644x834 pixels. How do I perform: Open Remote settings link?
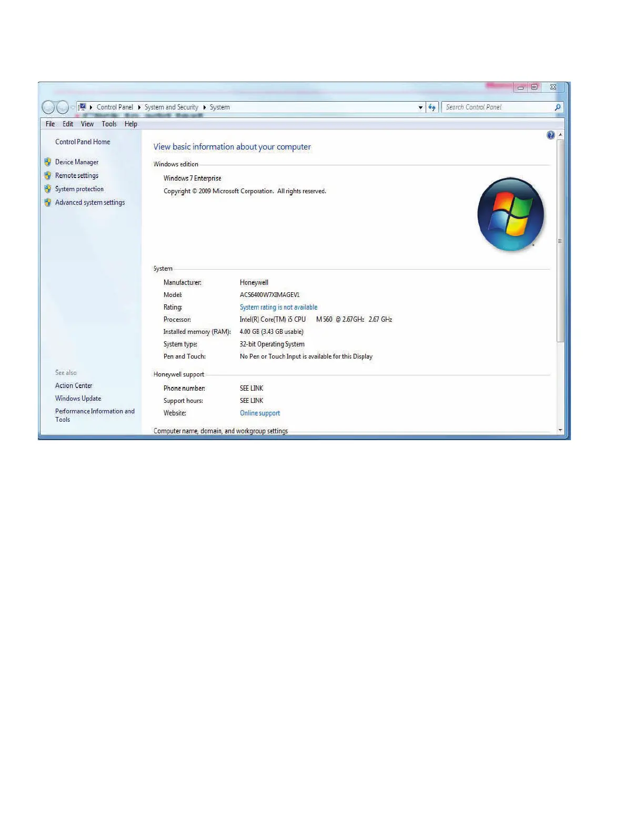click(77, 175)
